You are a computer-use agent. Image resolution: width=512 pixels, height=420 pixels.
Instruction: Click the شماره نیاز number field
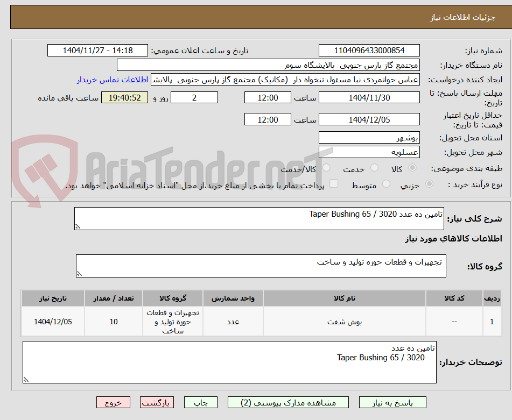coord(369,51)
